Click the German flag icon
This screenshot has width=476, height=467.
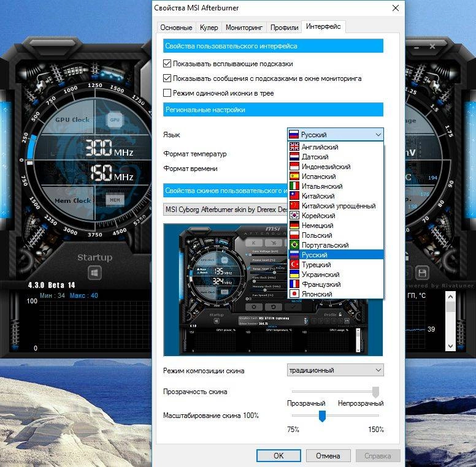click(x=294, y=226)
